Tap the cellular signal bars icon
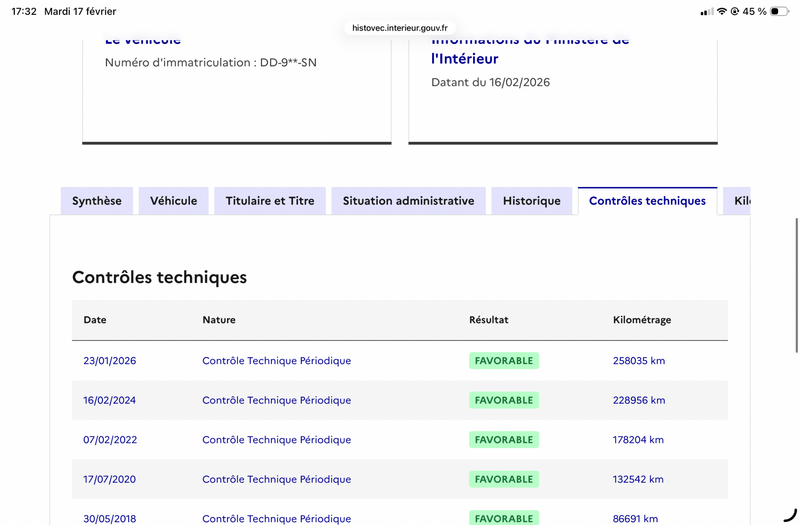 [x=707, y=12]
